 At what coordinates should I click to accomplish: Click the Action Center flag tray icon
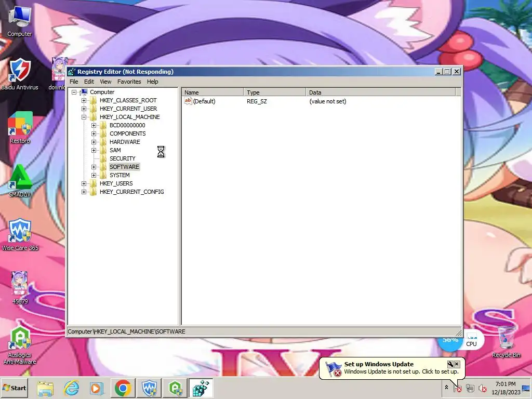coord(457,388)
